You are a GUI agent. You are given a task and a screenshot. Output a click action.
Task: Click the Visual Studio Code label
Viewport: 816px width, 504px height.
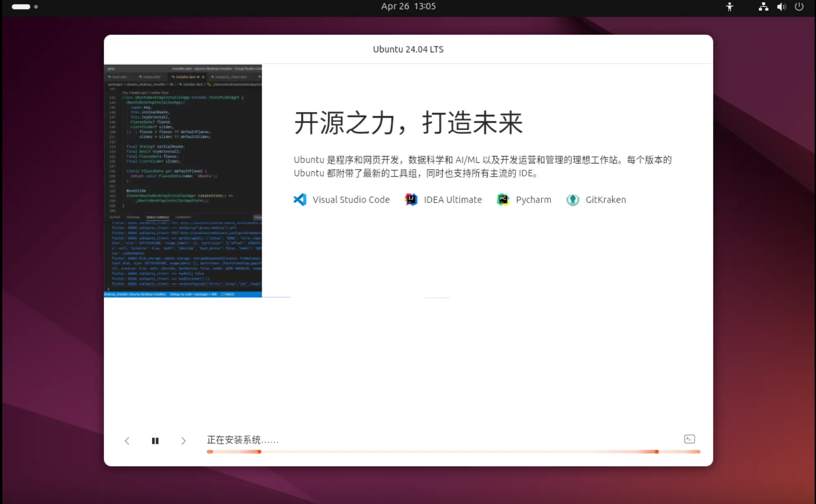(x=351, y=200)
